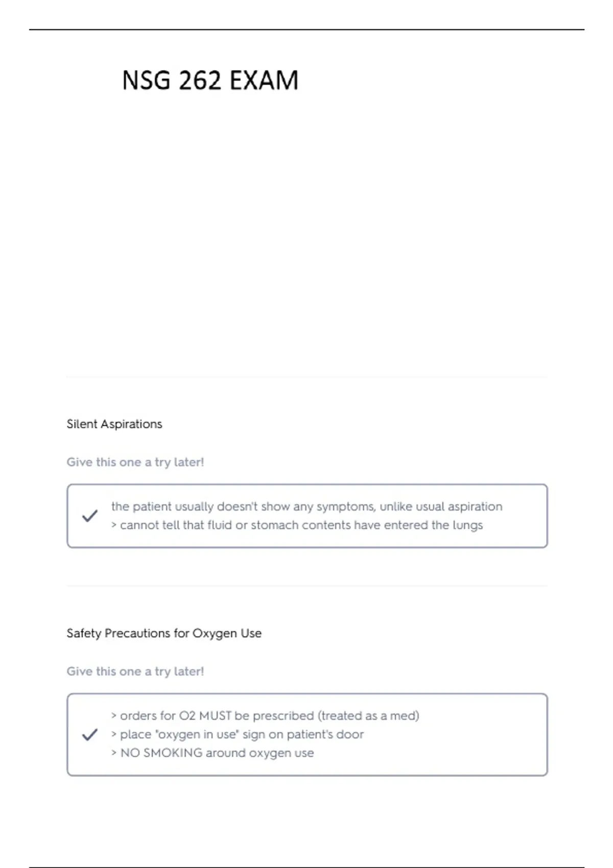Image resolution: width=613 pixels, height=868 pixels.
Task: Click 'Give this one a try later!' under Silent Aspirations
Action: pos(135,462)
